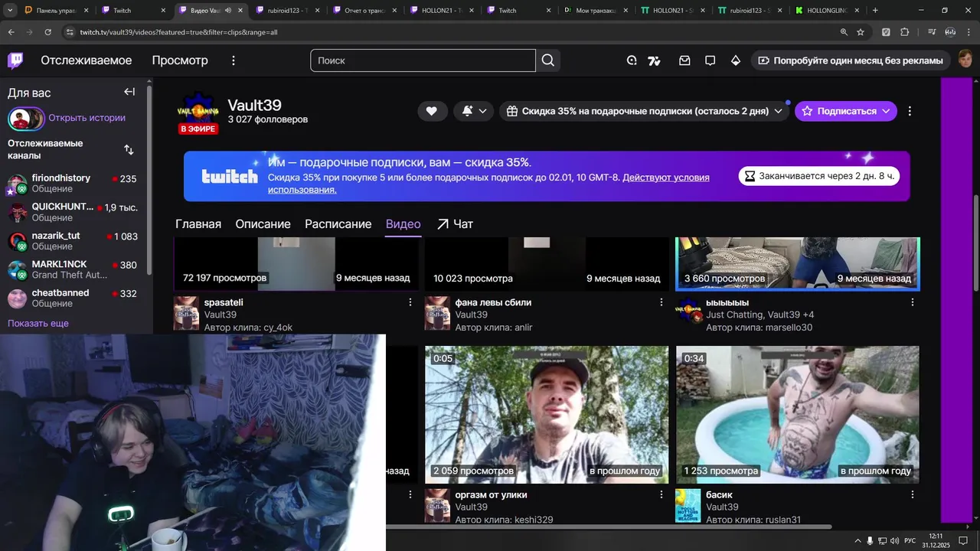Viewport: 980px width, 551px height.
Task: Open new browser tab plus button
Action: click(875, 11)
